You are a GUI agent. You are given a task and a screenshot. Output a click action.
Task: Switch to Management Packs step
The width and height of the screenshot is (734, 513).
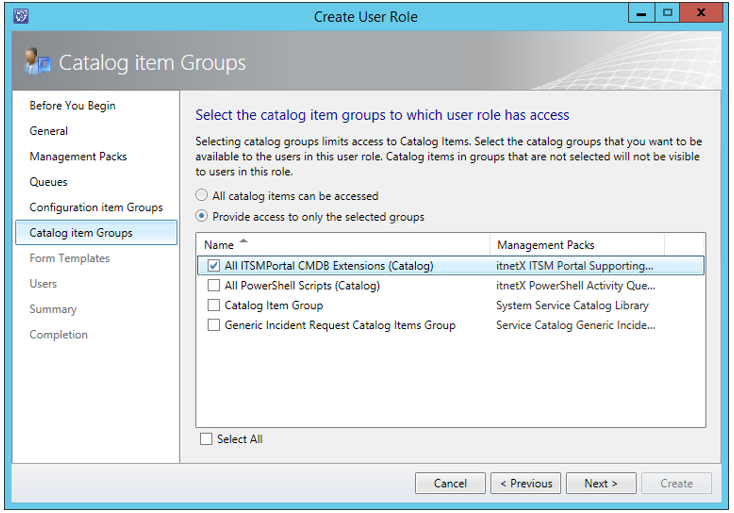(78, 157)
